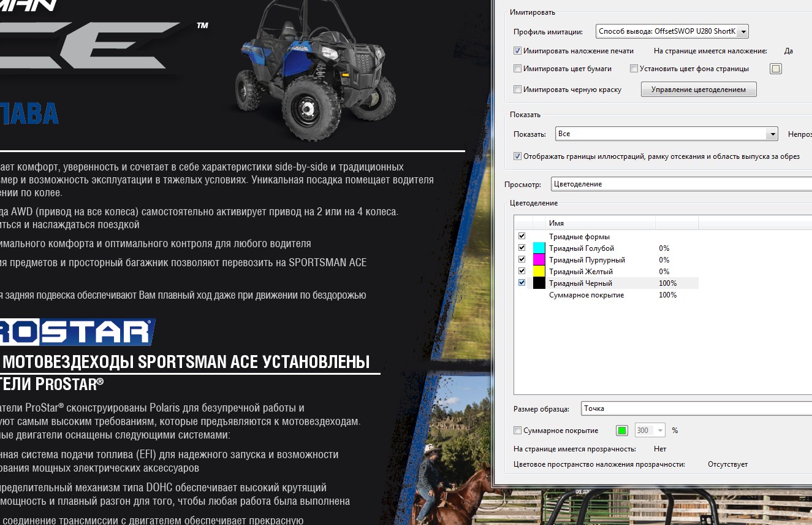Click 'Управление цветоделением' button

pyautogui.click(x=699, y=90)
